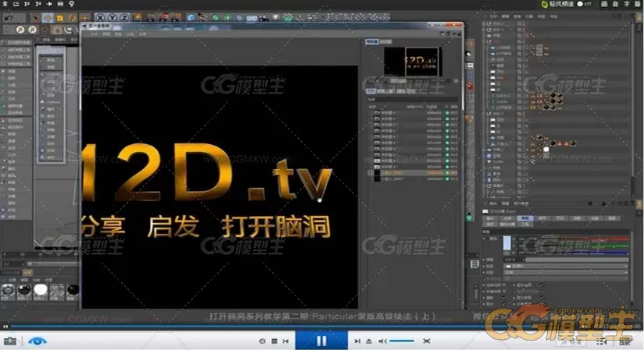Add a light object from the toolbar

[x=276, y=17]
